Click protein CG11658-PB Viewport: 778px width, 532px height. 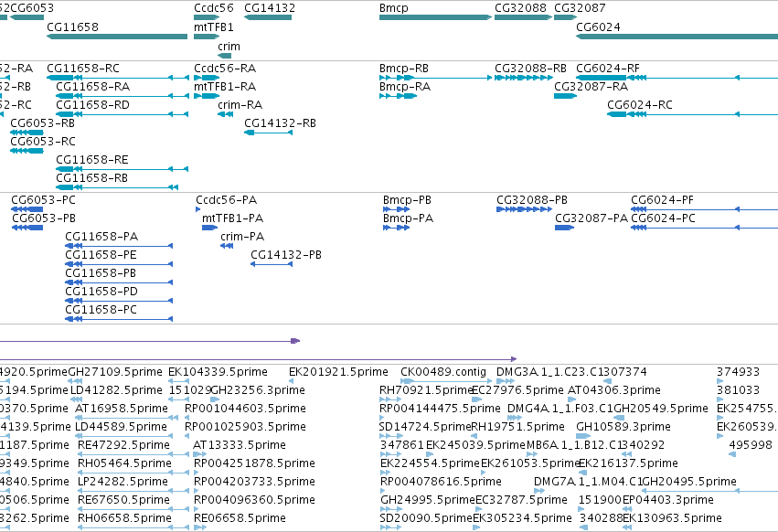pyautogui.click(x=119, y=282)
